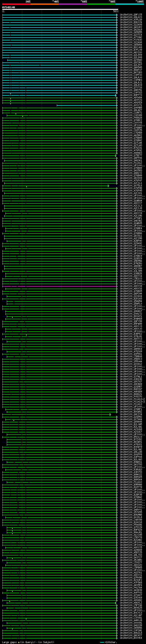Select the UniRef100_B9SW52 hit label
Viewport: 146px width, 644px height.
[131, 412]
